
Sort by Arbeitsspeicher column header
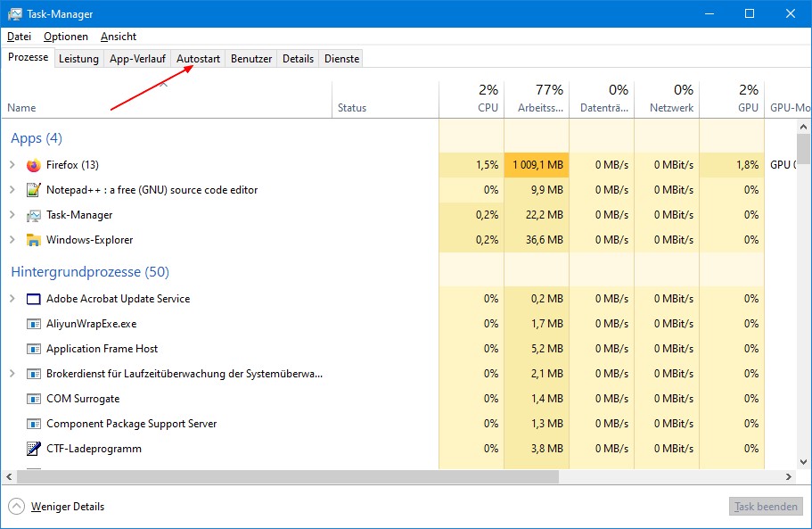[537, 99]
